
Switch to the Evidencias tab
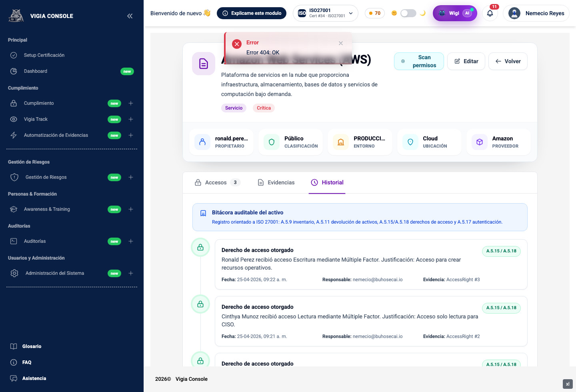click(x=276, y=182)
